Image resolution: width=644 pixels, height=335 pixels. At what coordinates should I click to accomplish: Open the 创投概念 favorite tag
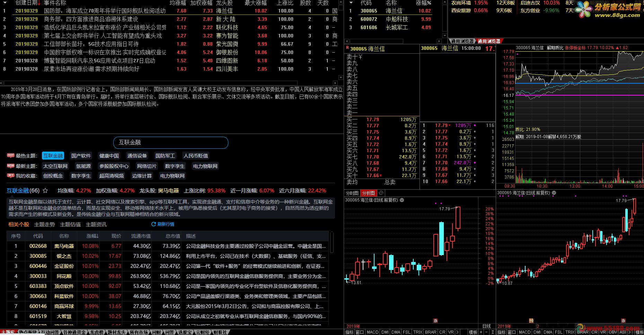(x=53, y=176)
